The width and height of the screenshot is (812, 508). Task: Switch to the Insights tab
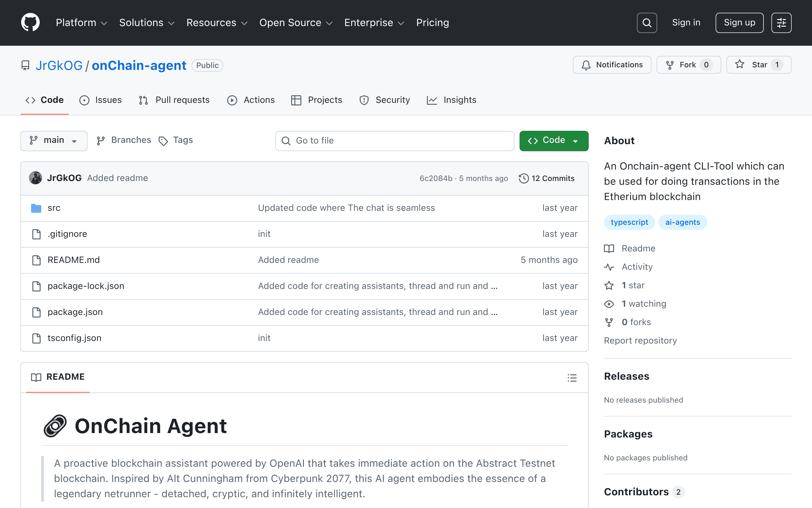pos(452,100)
